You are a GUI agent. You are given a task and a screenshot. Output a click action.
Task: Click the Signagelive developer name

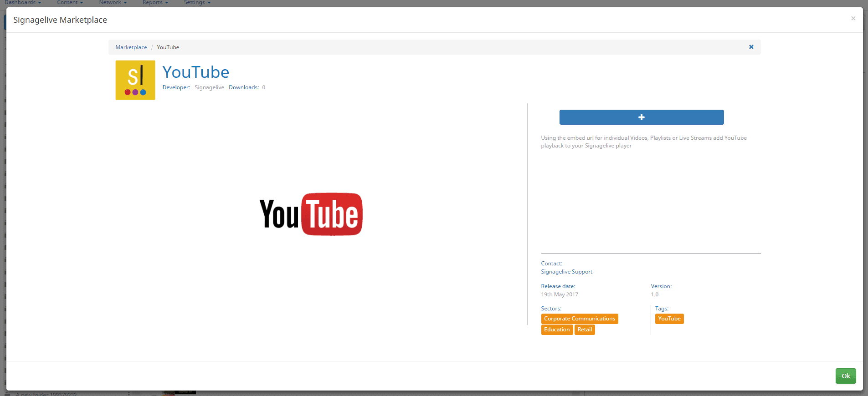tap(209, 87)
